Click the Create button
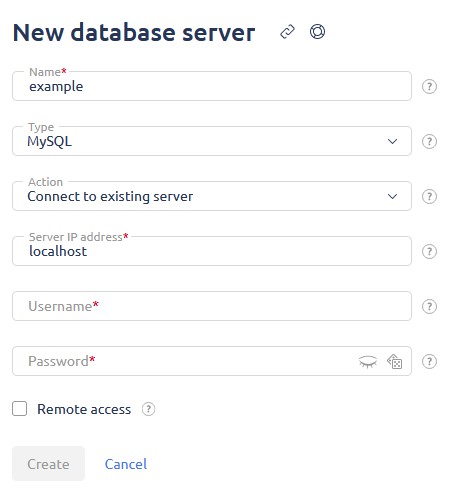 pyautogui.click(x=48, y=464)
